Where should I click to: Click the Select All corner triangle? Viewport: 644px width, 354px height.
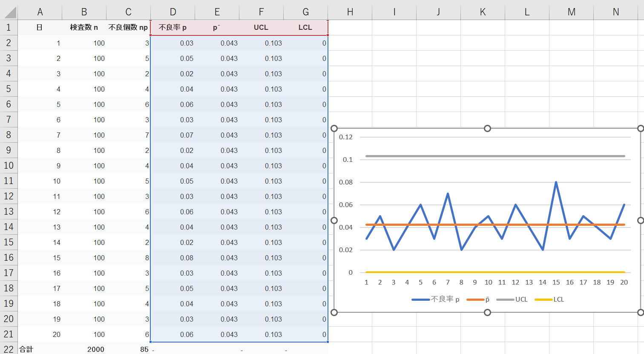click(x=10, y=13)
